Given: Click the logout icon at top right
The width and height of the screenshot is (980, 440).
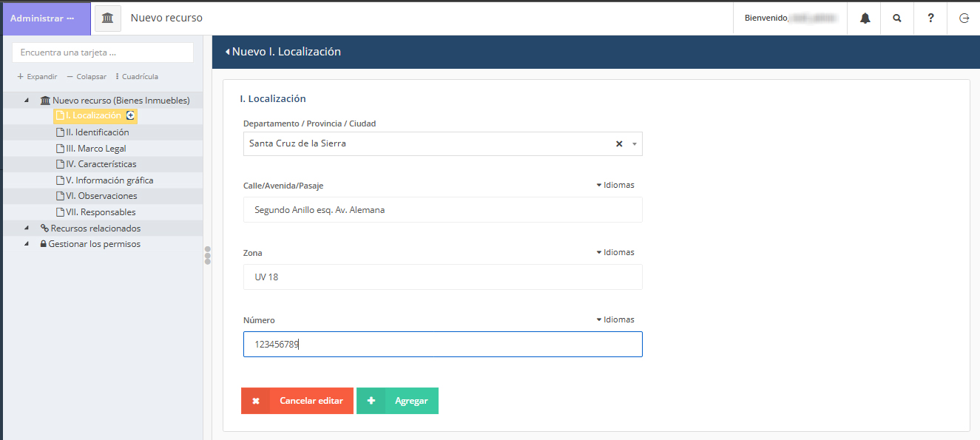Looking at the screenshot, I should 964,18.
